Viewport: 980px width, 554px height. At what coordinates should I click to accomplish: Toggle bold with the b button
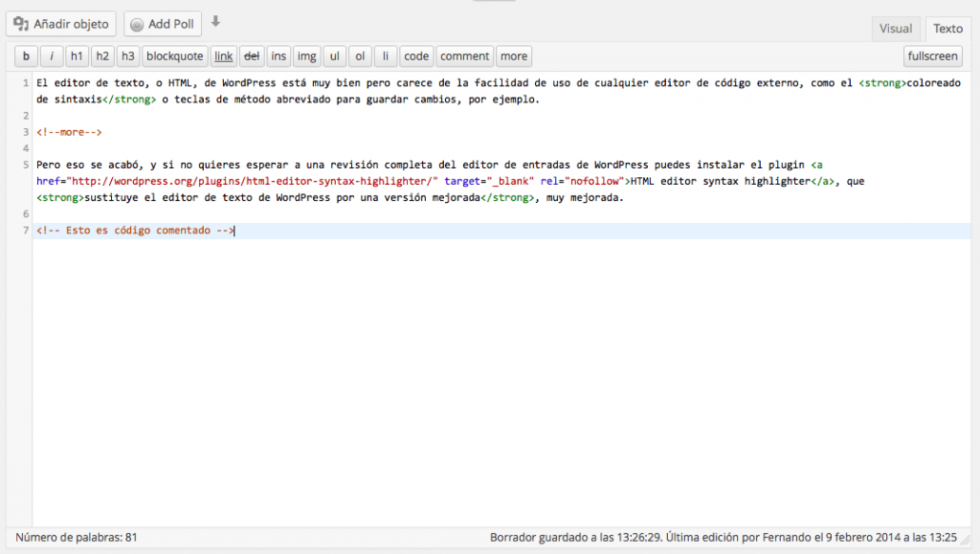point(25,55)
